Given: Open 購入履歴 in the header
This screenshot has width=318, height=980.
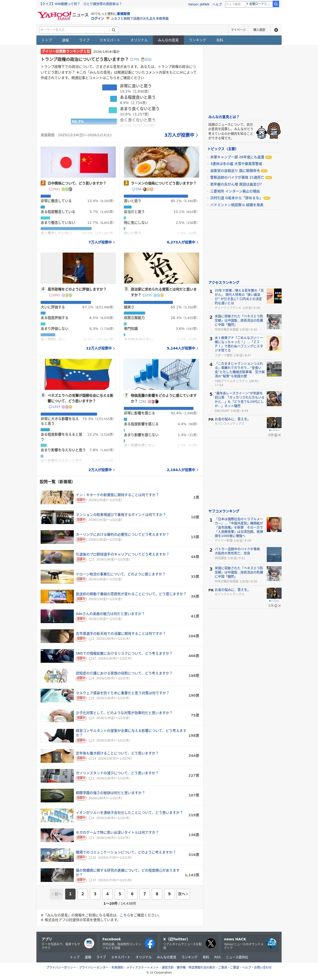Looking at the screenshot, I should (x=259, y=30).
